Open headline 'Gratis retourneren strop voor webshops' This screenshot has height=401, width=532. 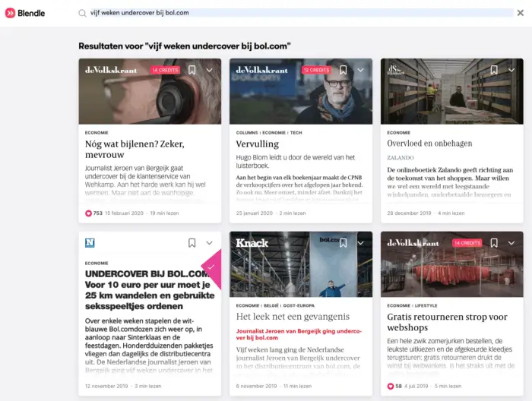[x=447, y=322]
